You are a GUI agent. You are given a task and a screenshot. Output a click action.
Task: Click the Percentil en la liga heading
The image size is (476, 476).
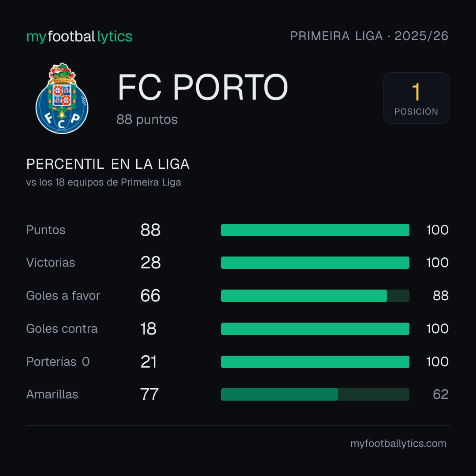[x=108, y=164]
